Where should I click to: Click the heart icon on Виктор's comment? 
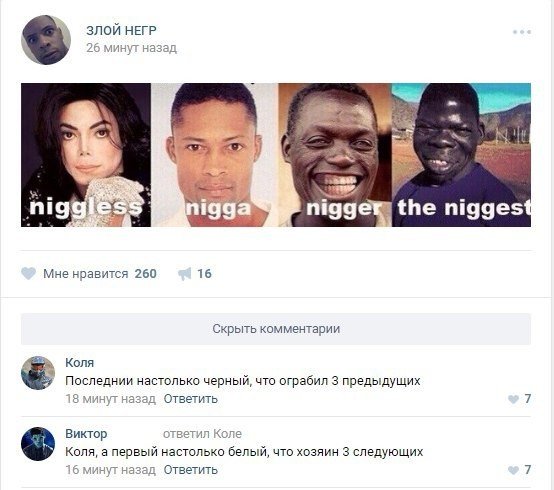point(513,470)
